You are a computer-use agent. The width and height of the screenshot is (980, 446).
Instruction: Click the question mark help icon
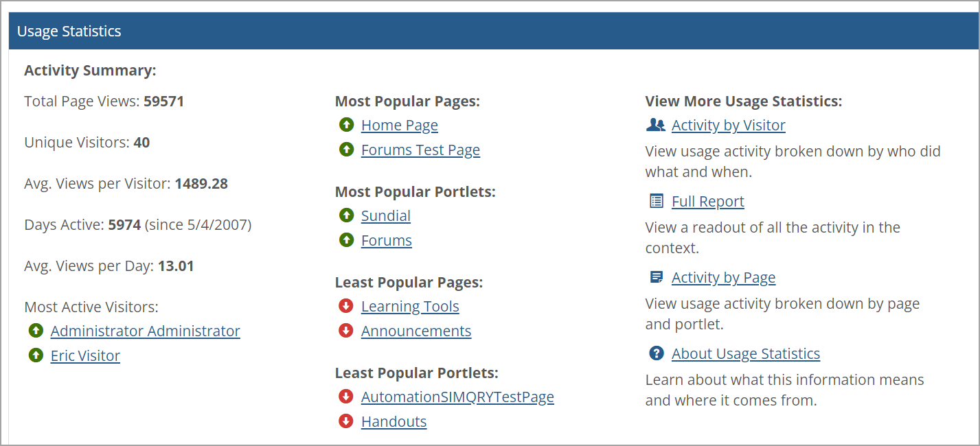pyautogui.click(x=657, y=353)
